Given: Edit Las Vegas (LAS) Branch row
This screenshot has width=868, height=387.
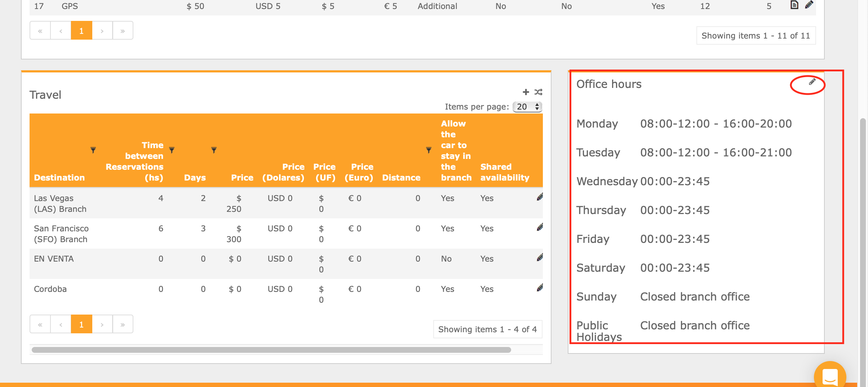Looking at the screenshot, I should pos(540,197).
